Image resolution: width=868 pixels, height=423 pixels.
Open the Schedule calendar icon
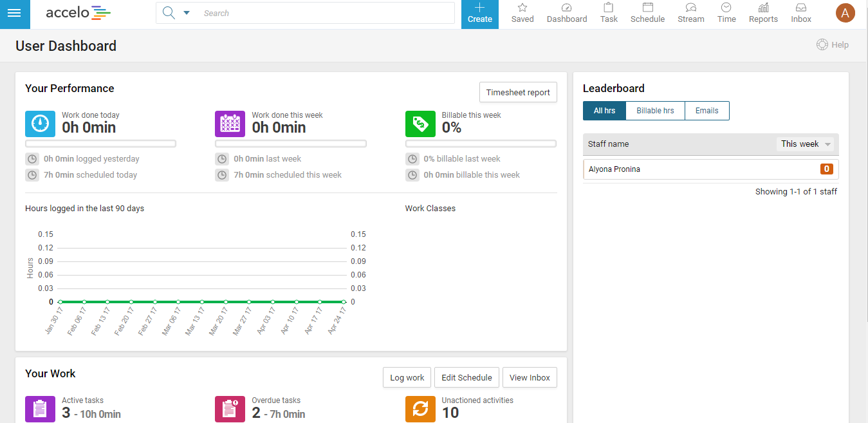pyautogui.click(x=647, y=8)
